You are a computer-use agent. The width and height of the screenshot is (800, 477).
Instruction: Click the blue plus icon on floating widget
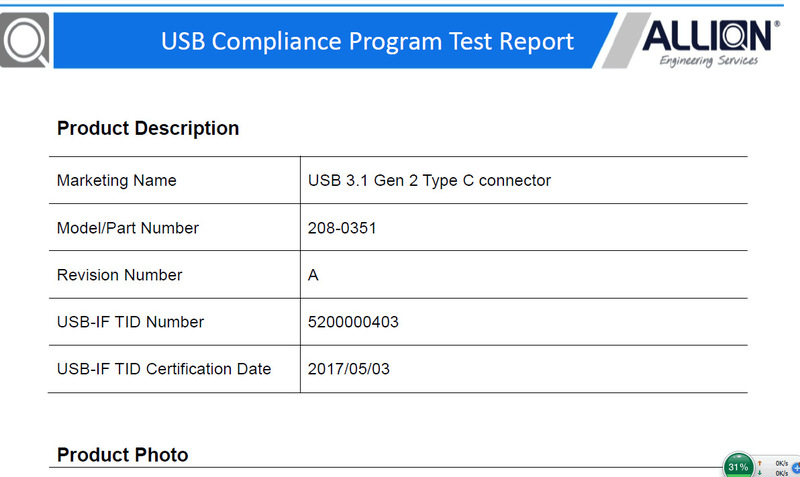click(796, 468)
